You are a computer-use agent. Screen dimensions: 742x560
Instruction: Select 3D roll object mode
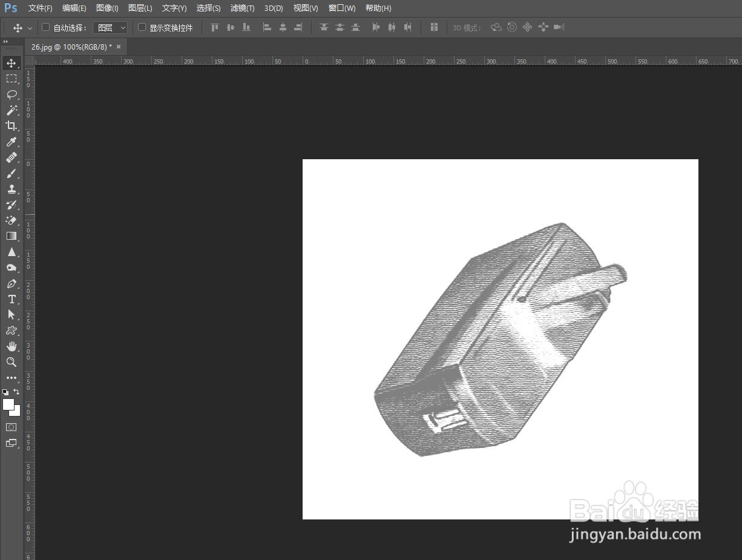pos(512,27)
